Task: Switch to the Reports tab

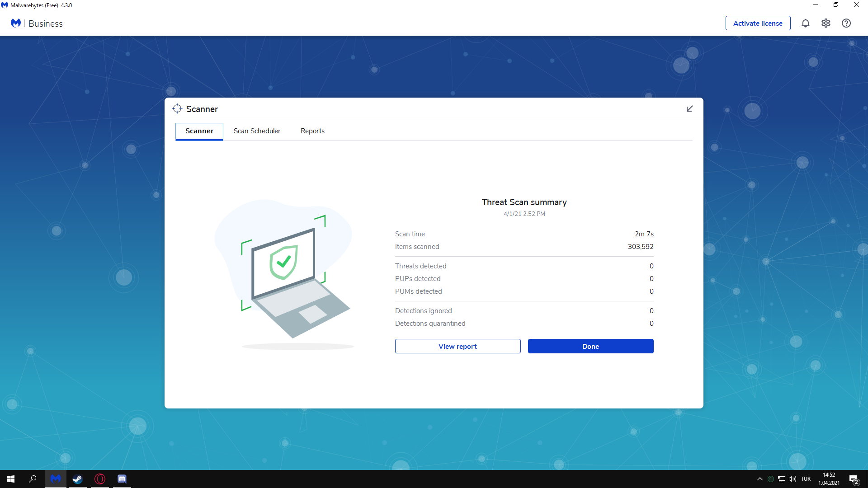Action: [x=312, y=131]
